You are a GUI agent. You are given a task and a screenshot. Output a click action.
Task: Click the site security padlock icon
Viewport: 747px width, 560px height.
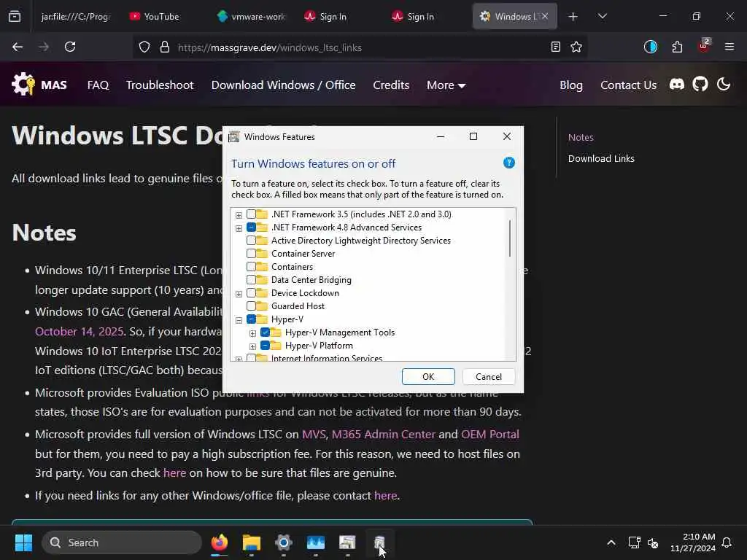pyautogui.click(x=165, y=47)
